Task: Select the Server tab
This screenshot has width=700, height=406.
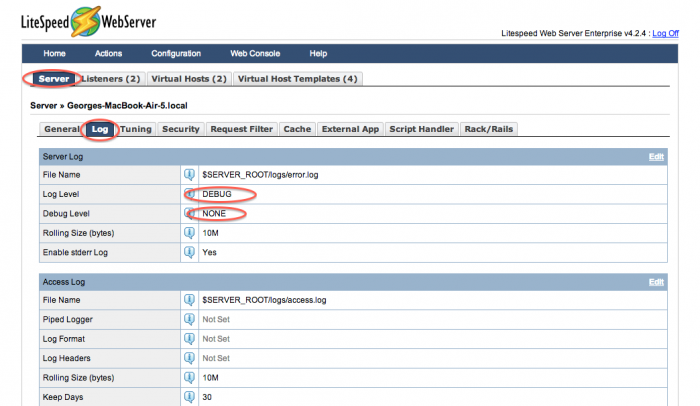Action: click(54, 79)
